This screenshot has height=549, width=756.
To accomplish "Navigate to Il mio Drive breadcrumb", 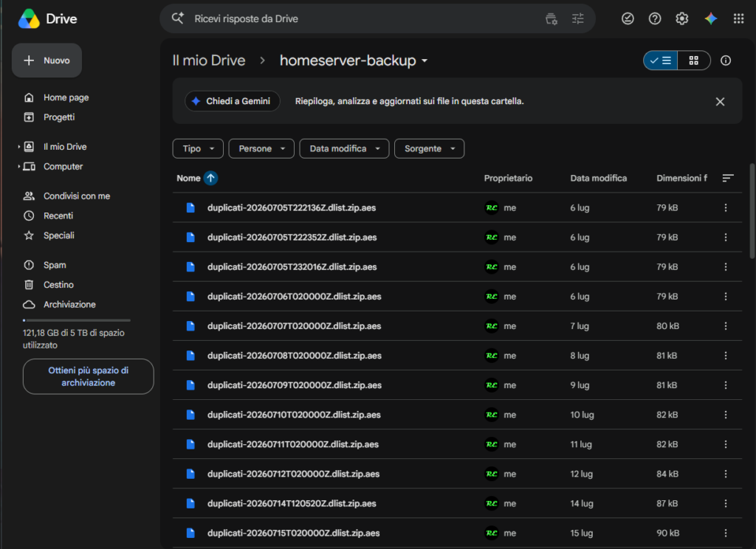I will tap(209, 61).
